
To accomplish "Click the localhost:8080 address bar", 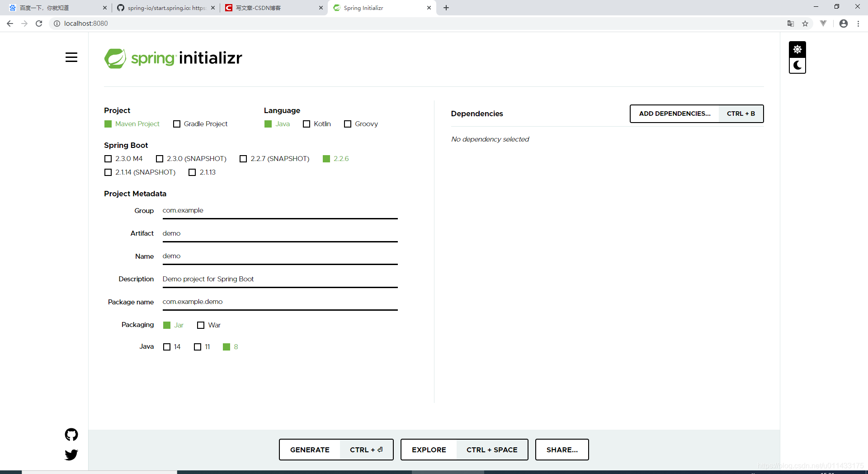I will point(416,24).
